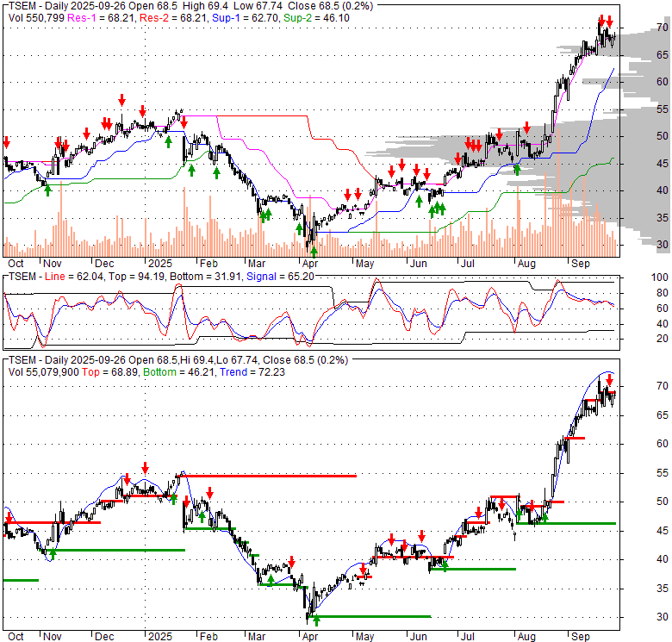The height and width of the screenshot is (642, 672).
Task: Click the Apr label on bottom chart axis
Action: click(x=310, y=637)
